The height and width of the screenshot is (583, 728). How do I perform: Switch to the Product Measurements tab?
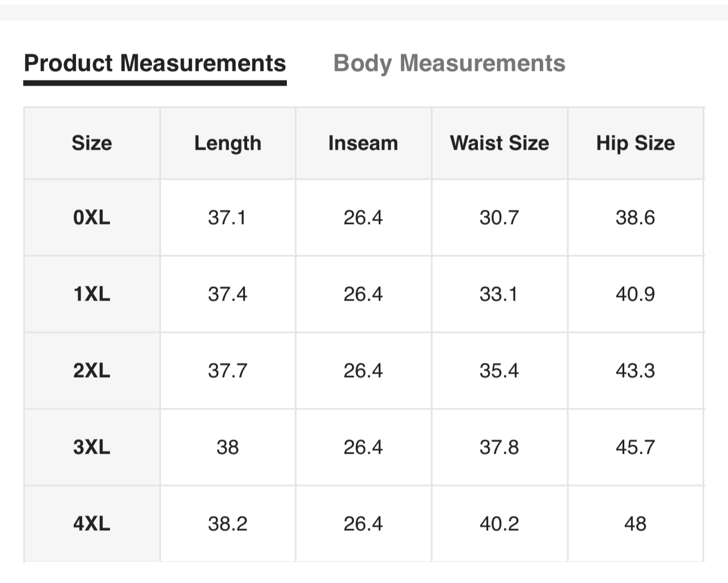coord(155,64)
